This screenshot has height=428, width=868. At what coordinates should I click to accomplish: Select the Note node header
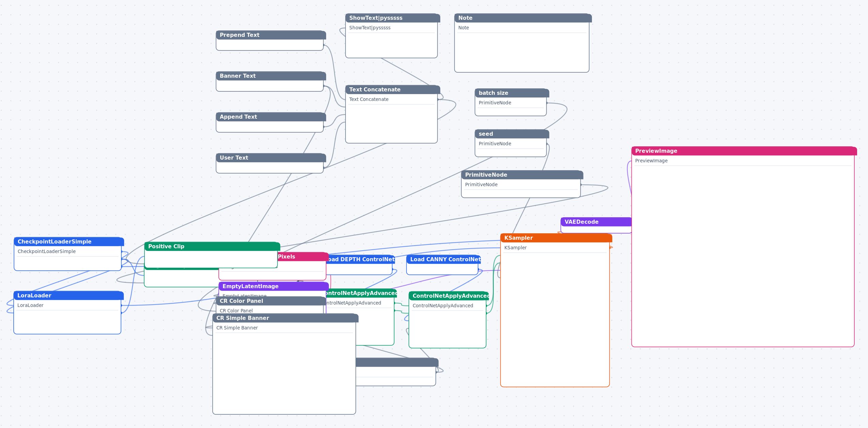click(523, 18)
